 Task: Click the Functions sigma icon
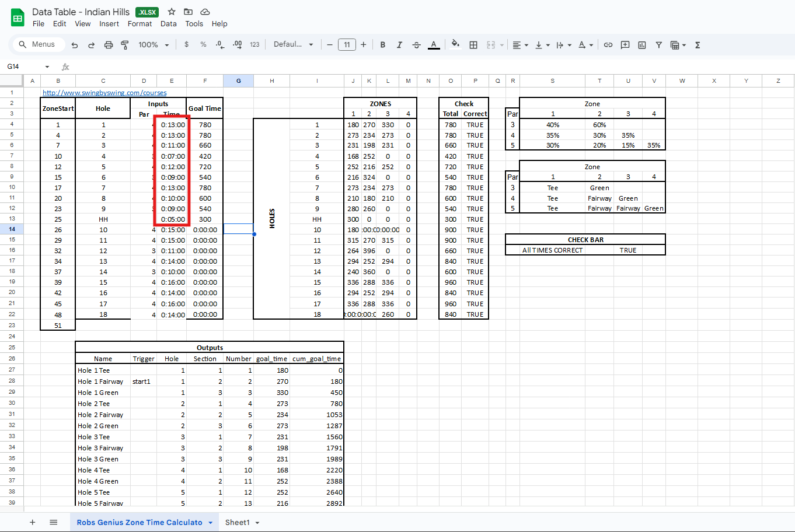tap(698, 45)
